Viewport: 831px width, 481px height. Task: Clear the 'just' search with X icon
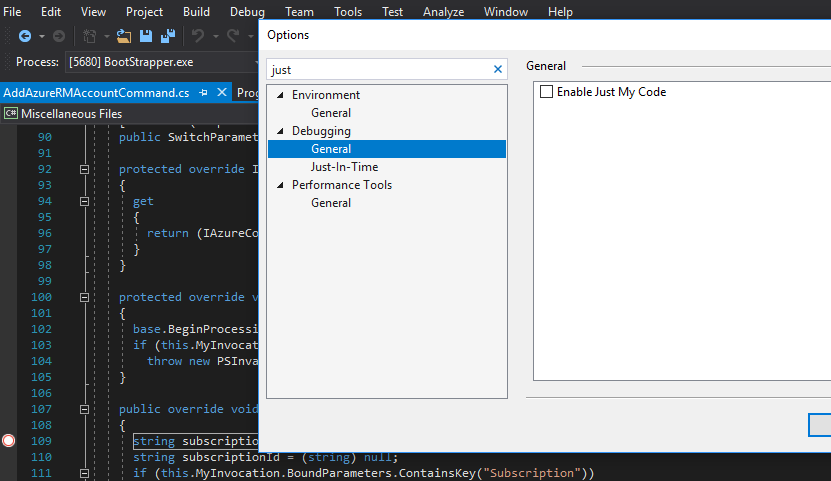(x=498, y=69)
